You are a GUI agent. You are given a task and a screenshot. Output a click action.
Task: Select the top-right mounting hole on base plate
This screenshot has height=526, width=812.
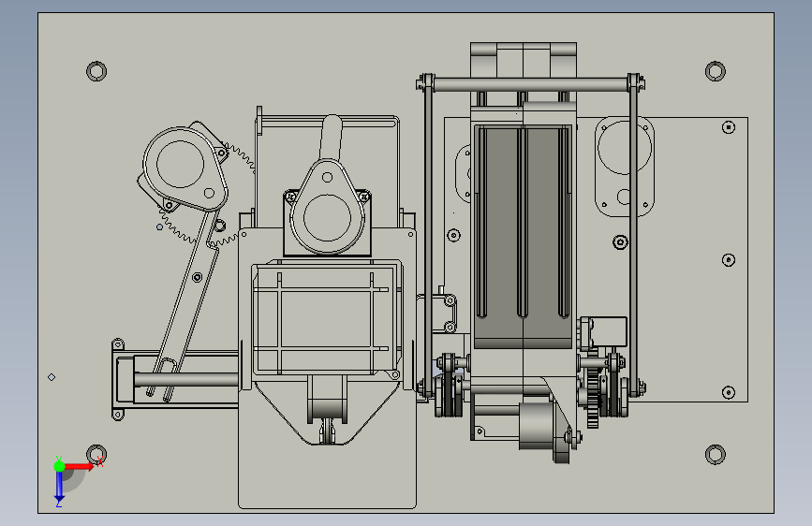click(x=716, y=71)
